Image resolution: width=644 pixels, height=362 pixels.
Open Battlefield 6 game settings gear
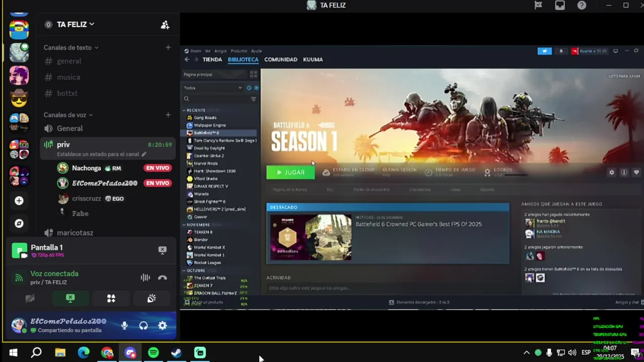(611, 172)
